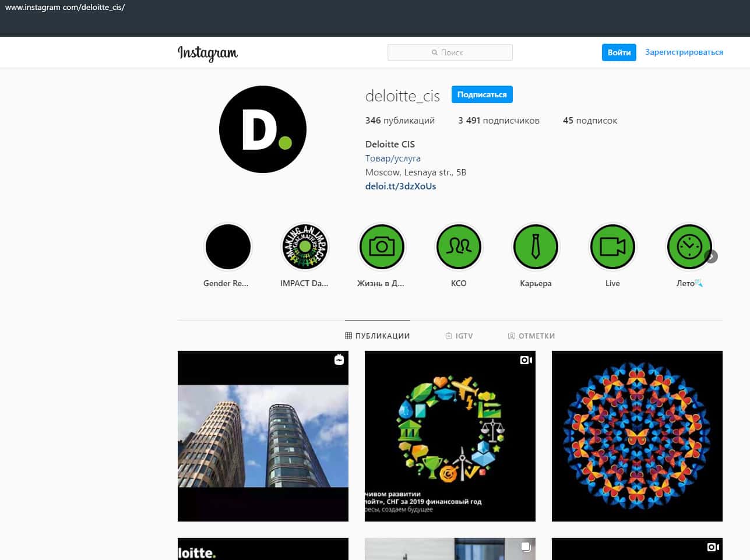750x560 pixels.
Task: Switch to the ОТМЕТКИ tab
Action: 531,336
